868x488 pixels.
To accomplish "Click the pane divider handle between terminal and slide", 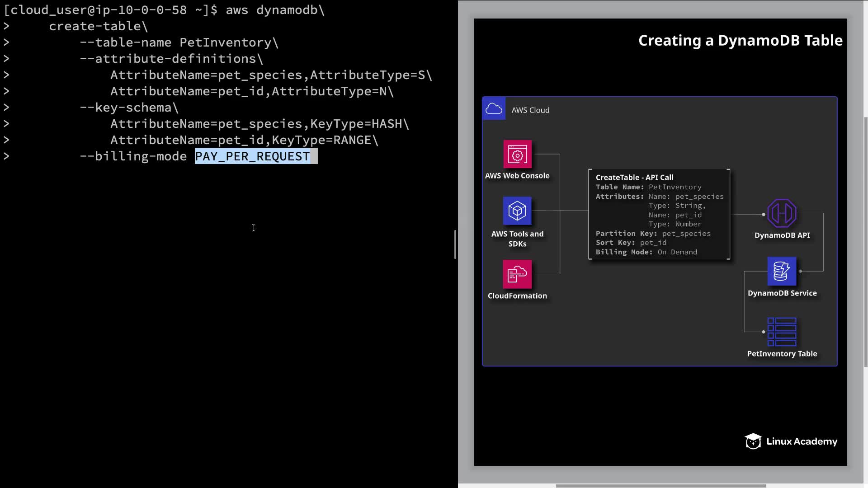I will click(455, 244).
